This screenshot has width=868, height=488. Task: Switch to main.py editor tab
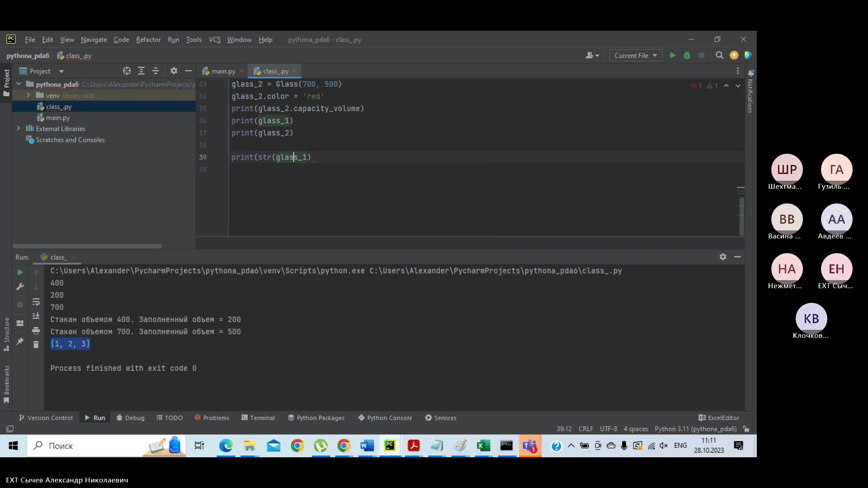pyautogui.click(x=223, y=71)
